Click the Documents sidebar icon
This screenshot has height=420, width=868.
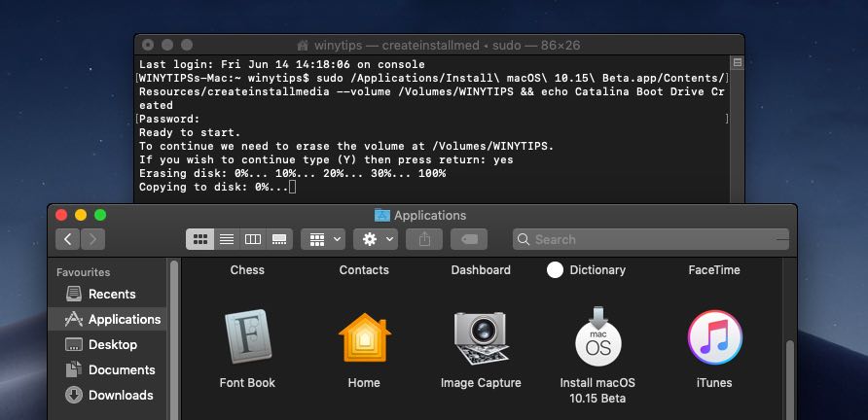74,369
